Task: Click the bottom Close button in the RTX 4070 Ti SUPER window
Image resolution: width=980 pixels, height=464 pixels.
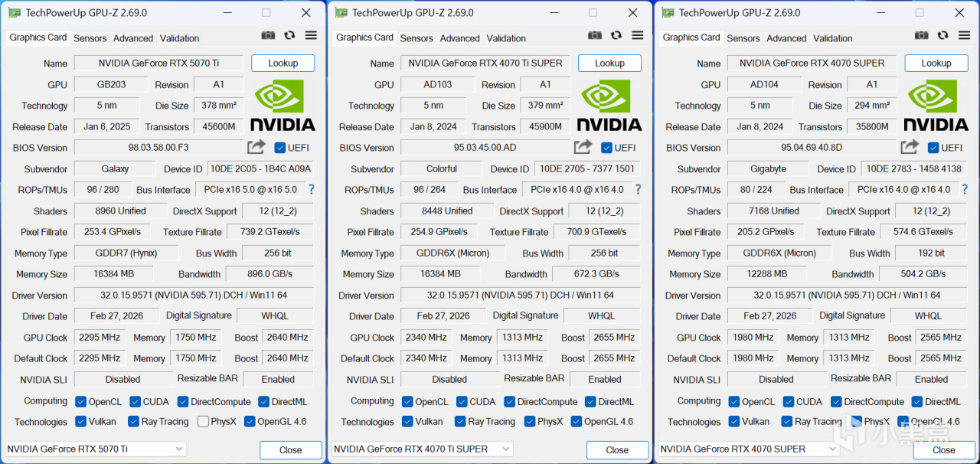Action: (x=617, y=450)
